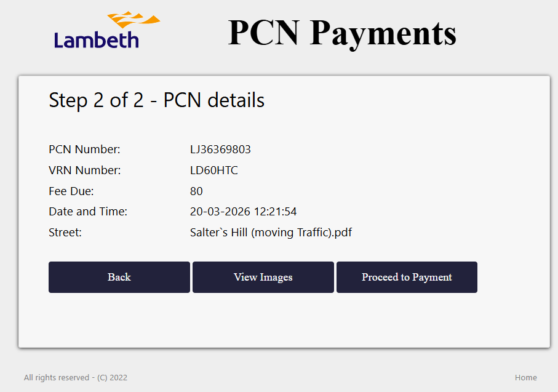Click the fee amount 80
Image resolution: width=558 pixels, height=392 pixels.
pyautogui.click(x=196, y=191)
